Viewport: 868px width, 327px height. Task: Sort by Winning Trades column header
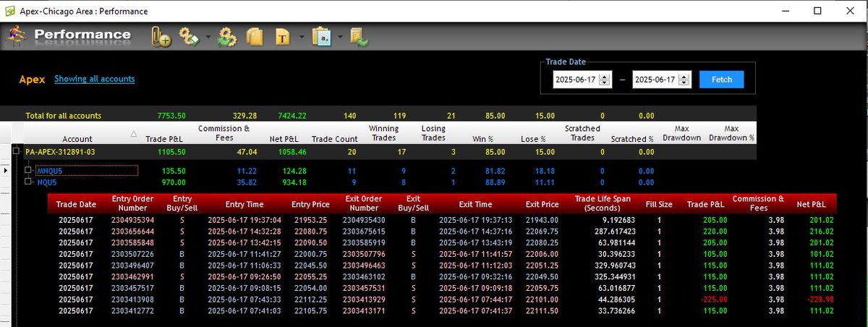384,133
